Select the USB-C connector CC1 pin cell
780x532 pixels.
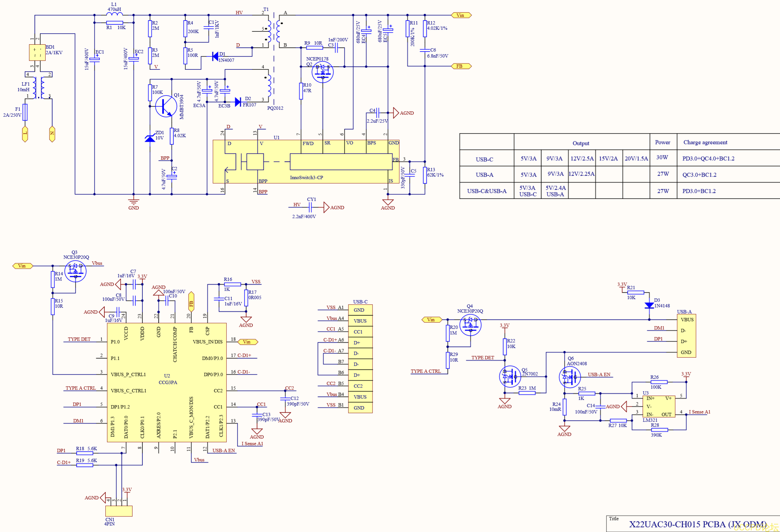coord(361,332)
